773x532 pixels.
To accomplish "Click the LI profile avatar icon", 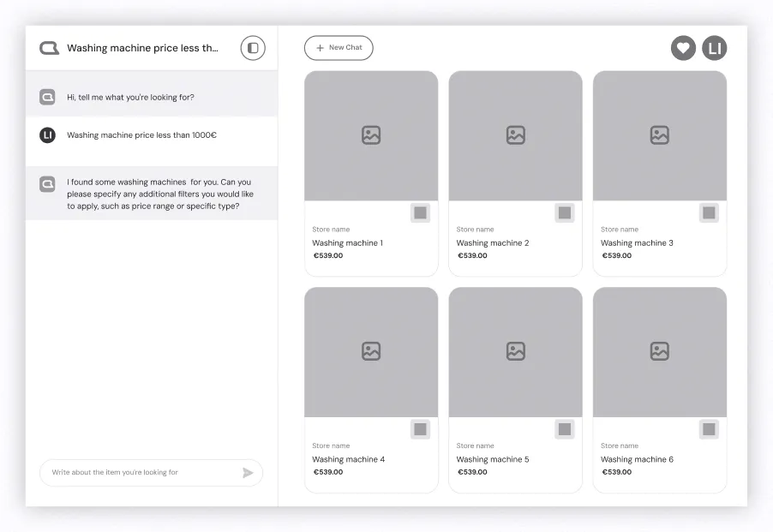I will (x=714, y=48).
